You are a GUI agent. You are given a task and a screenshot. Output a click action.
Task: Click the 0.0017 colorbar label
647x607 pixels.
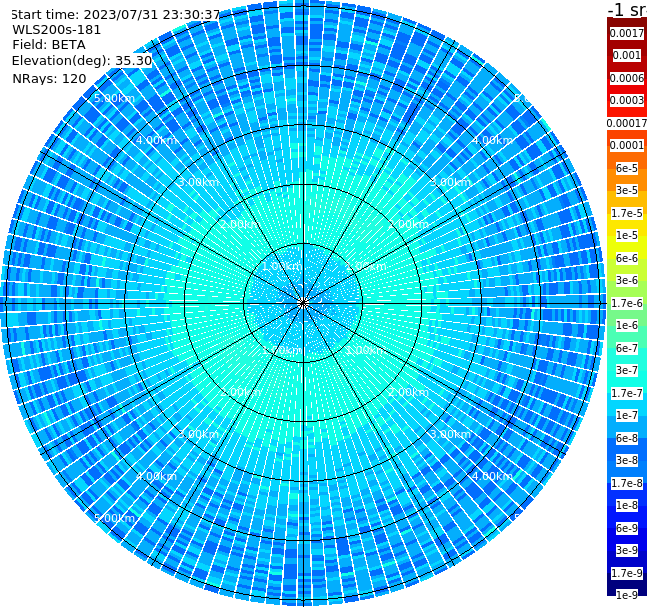627,33
